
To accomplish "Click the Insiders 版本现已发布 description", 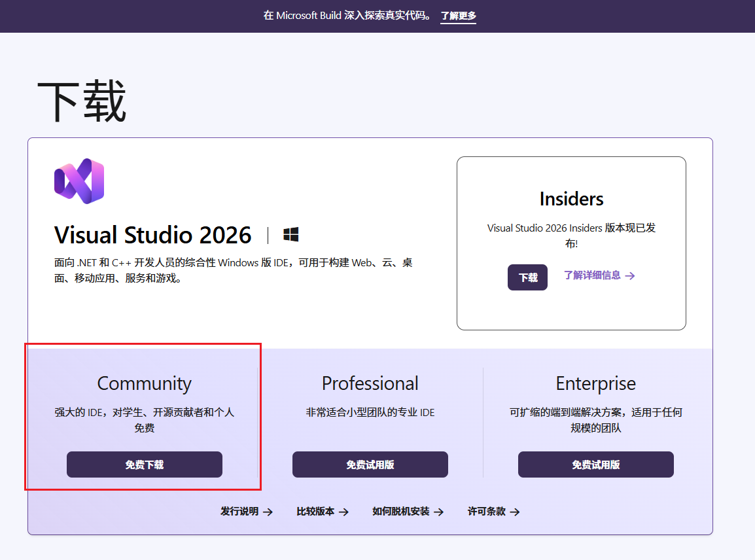I will 572,236.
